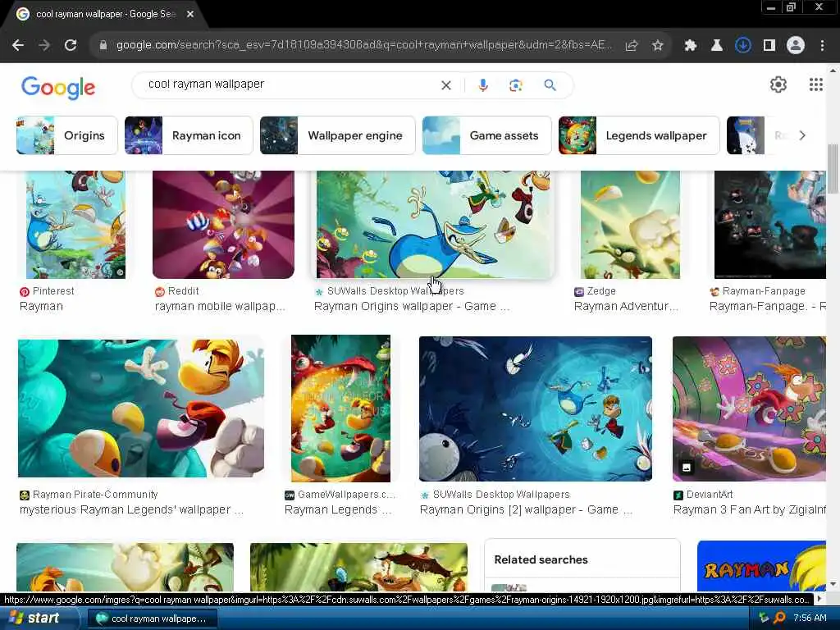840x630 pixels.
Task: Filter by Origins chip
Action: (x=67, y=135)
